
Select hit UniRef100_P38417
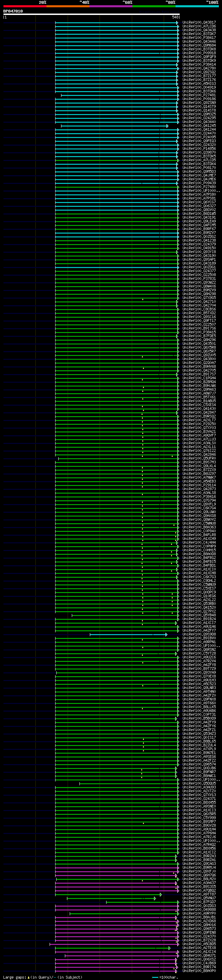pos(199,38)
